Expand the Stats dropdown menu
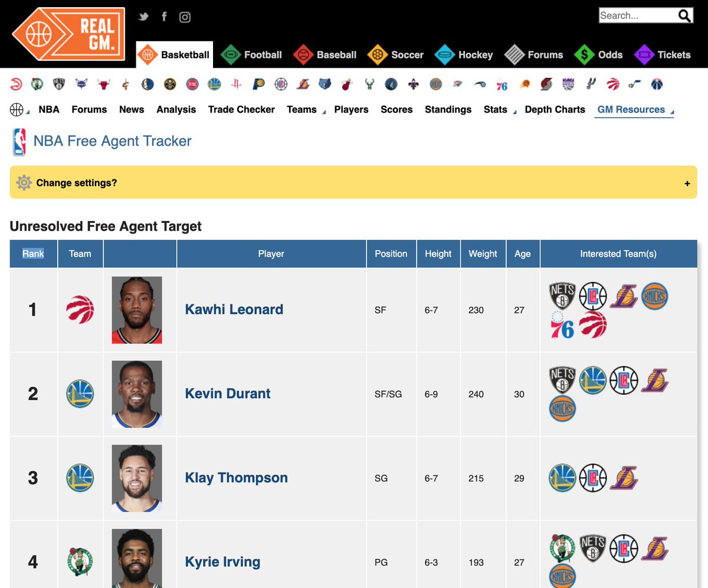Screen dimensions: 708x588 [x=499, y=110]
